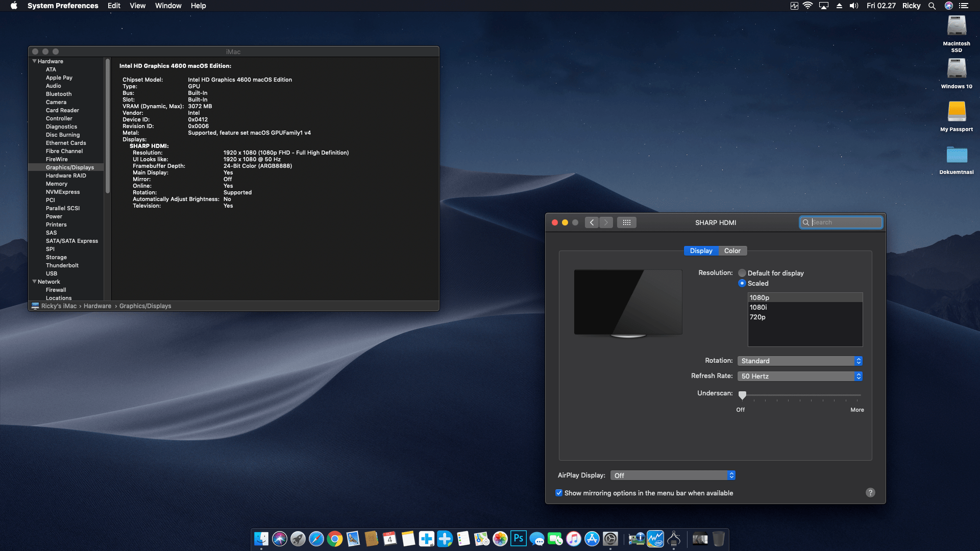Open Safari from the Dock
Image resolution: width=980 pixels, height=551 pixels.
[316, 539]
